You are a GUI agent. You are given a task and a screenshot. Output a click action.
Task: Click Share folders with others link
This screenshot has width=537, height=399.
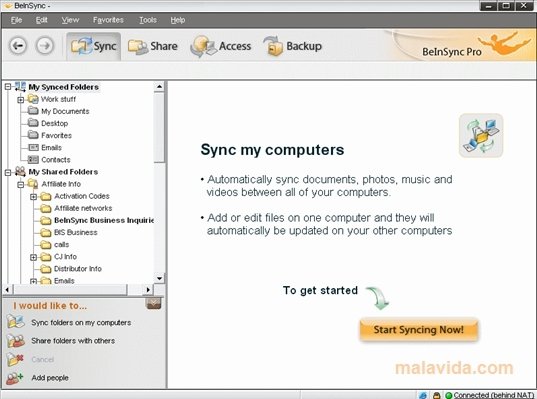[x=73, y=341]
